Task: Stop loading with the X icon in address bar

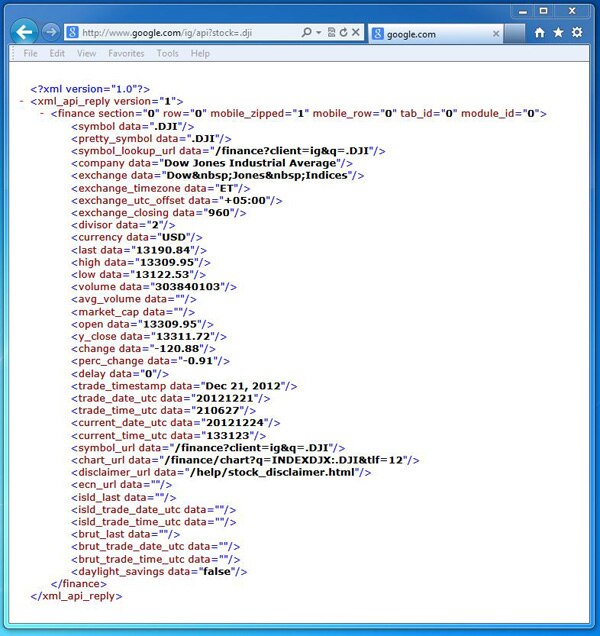Action: pyautogui.click(x=357, y=33)
